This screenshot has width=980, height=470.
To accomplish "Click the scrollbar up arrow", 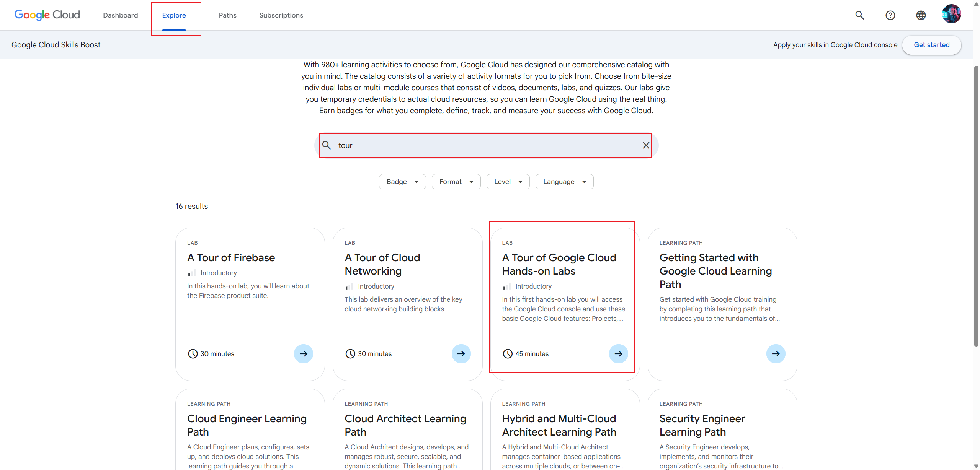I will click(x=976, y=4).
